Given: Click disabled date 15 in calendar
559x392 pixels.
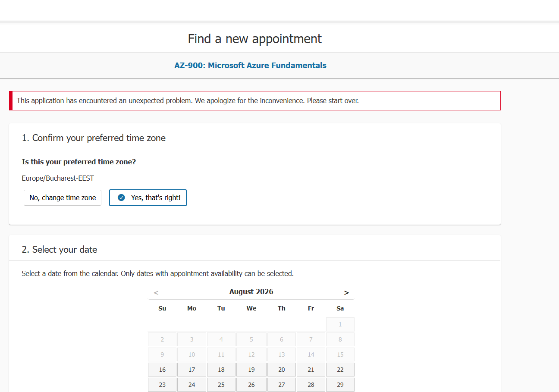Looking at the screenshot, I should pyautogui.click(x=340, y=354).
